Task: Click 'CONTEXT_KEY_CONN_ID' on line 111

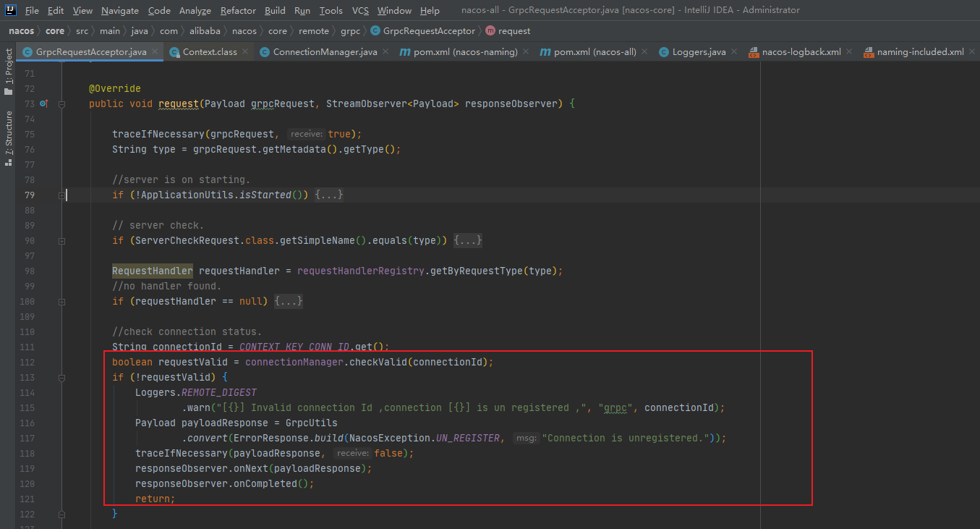Action: [294, 347]
